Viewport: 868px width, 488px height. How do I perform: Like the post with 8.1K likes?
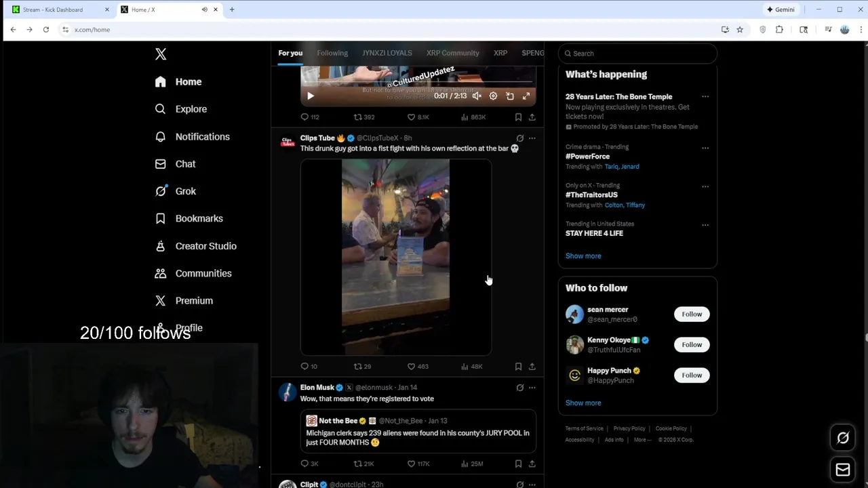[418, 117]
